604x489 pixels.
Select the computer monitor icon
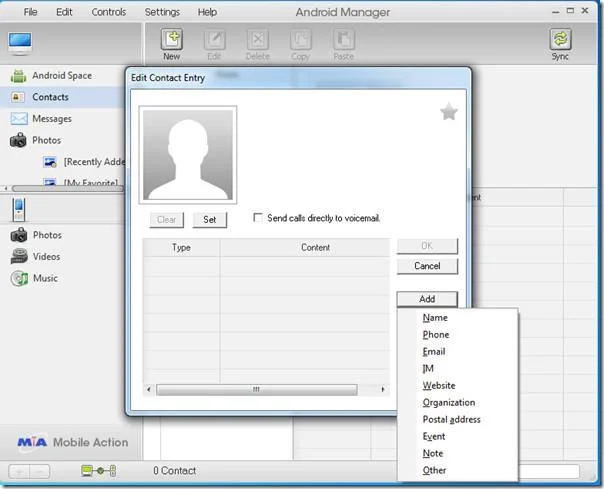[x=20, y=44]
